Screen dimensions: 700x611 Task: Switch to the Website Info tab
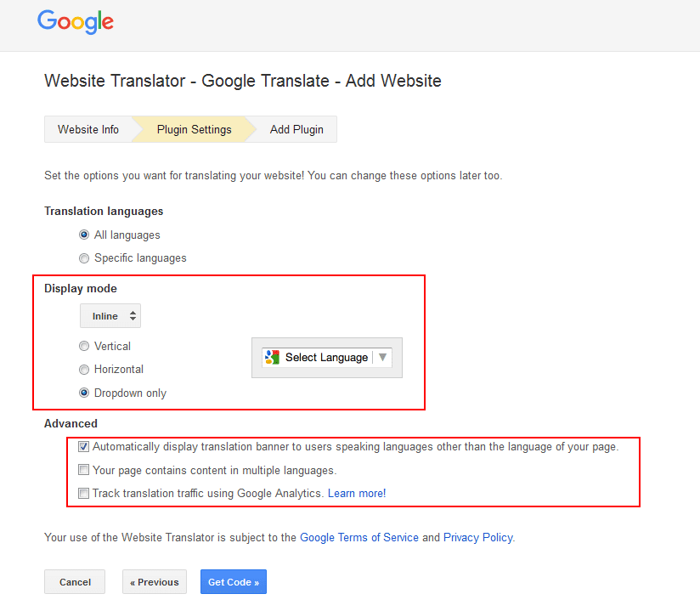[x=87, y=129]
